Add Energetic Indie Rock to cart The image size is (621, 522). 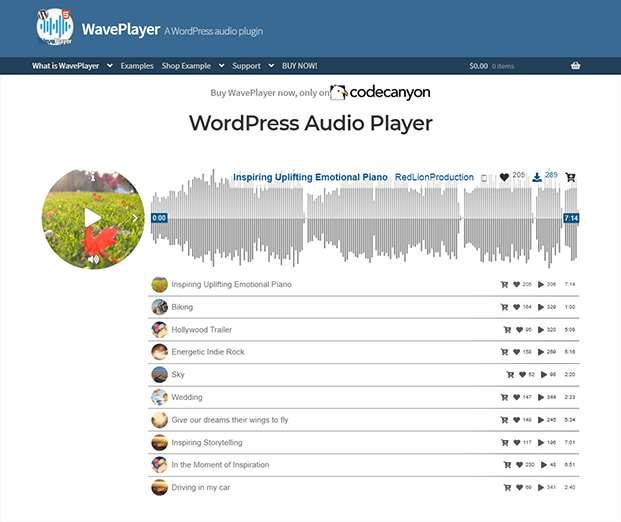[504, 352]
